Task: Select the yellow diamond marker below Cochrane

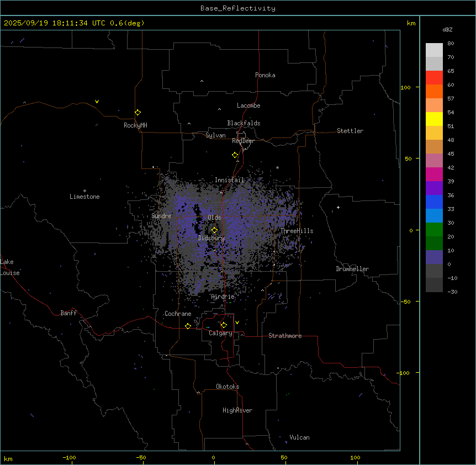Action: [x=188, y=326]
